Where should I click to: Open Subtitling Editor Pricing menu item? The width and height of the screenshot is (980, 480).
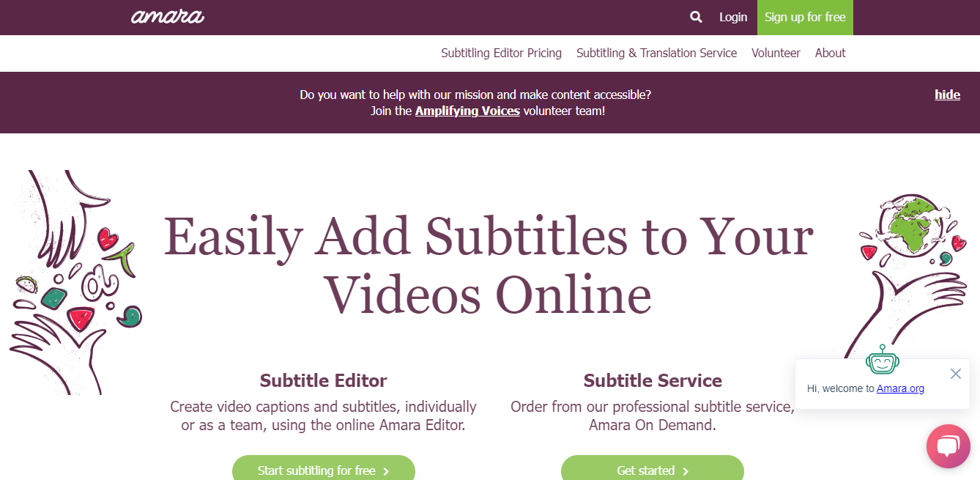pos(501,53)
